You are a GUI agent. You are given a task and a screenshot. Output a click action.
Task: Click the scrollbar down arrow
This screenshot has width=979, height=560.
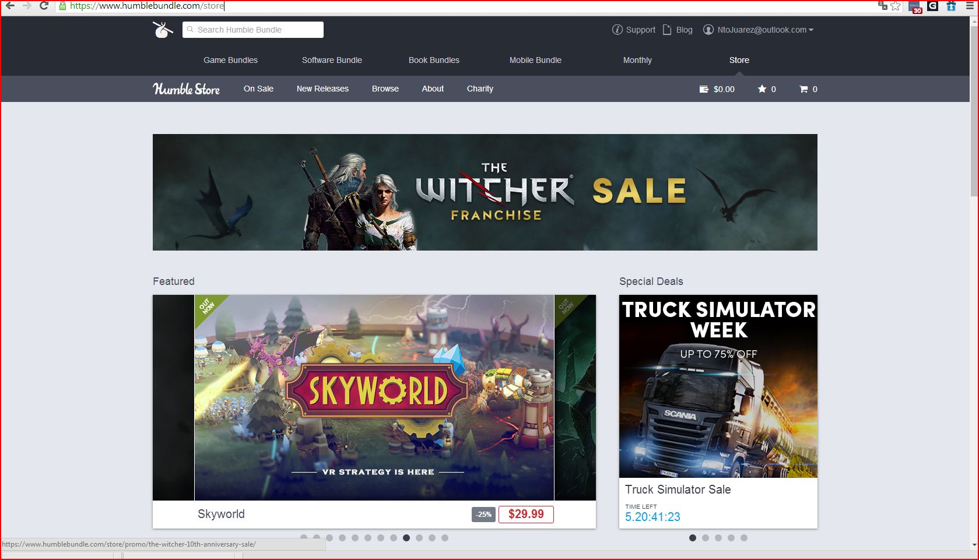coord(974,545)
